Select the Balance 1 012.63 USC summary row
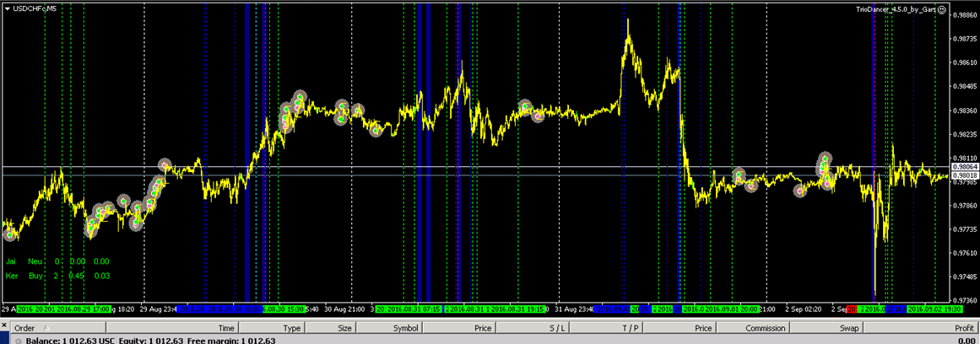This screenshot has width=980, height=344. 490,341
